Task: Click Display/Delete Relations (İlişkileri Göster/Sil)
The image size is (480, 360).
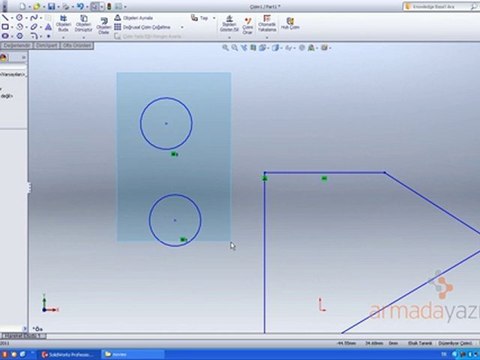Action: pyautogui.click(x=229, y=23)
